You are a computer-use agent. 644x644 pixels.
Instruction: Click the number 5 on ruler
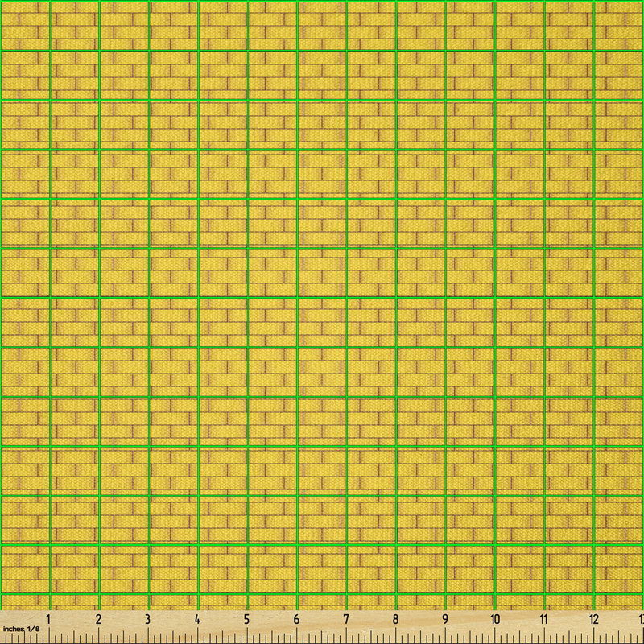click(246, 619)
